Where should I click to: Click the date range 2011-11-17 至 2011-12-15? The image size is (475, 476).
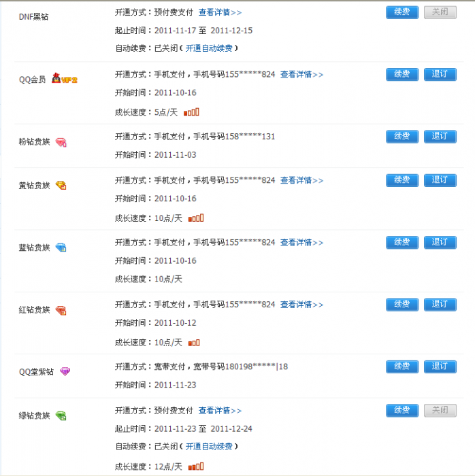203,31
